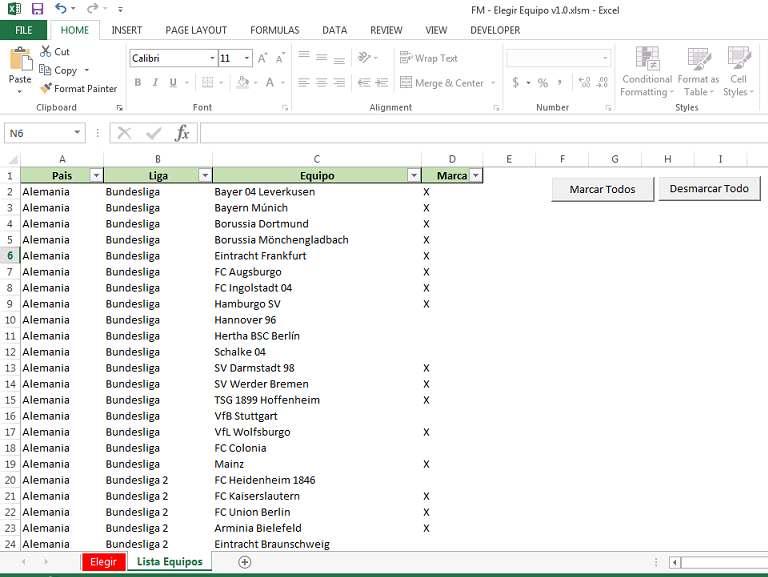Apply Comma Style number format
Image resolution: width=768 pixels, height=577 pixels.
[559, 82]
